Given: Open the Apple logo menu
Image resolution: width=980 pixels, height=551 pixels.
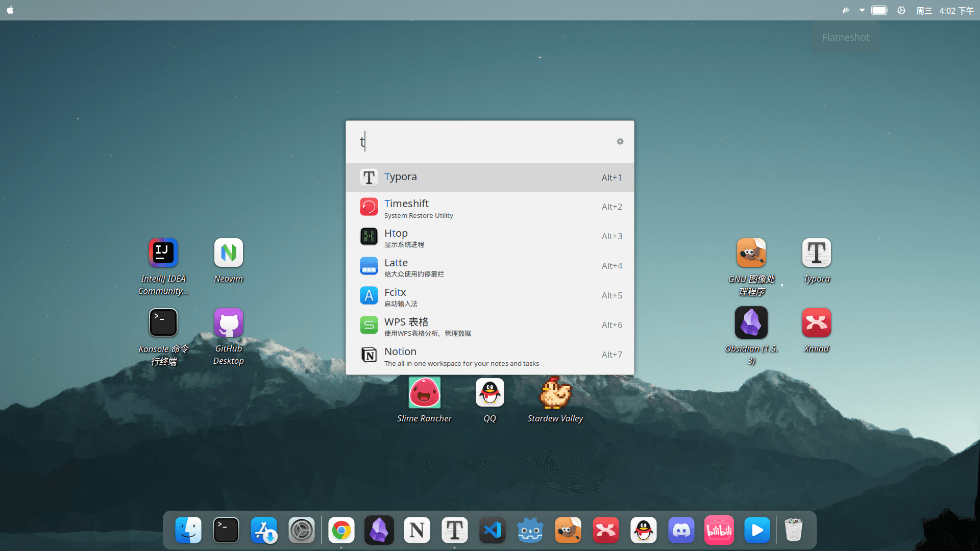Looking at the screenshot, I should point(10,10).
